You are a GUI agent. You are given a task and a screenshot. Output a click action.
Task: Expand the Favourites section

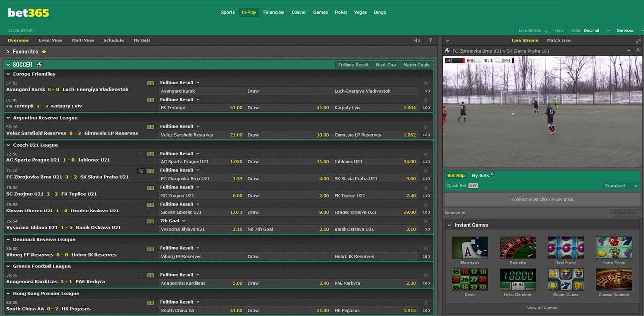coord(8,52)
